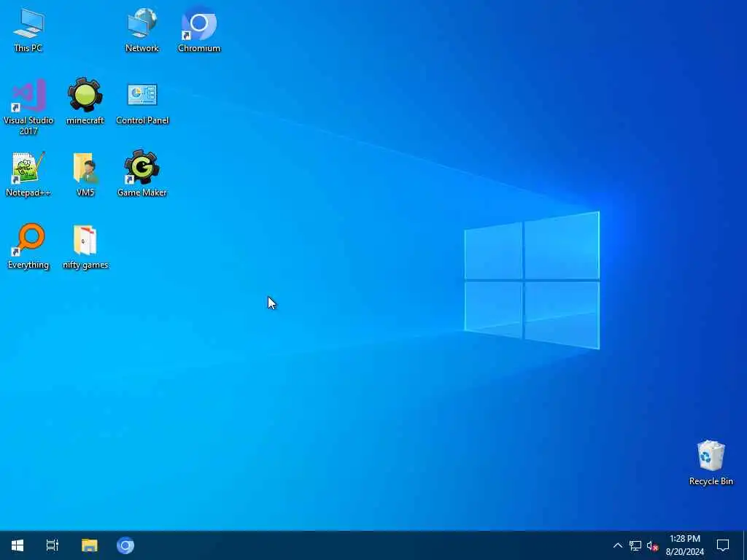
Task: Open the network status tray icon
Action: (x=635, y=545)
